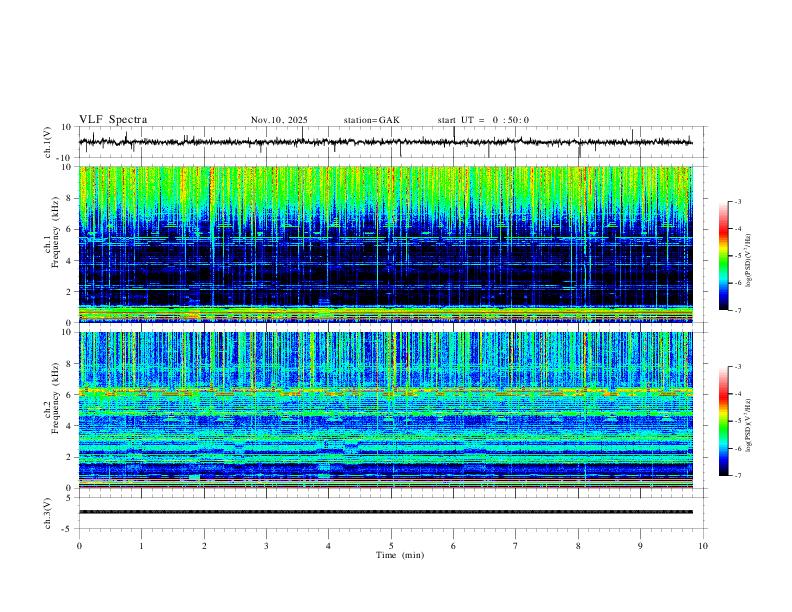Click the "-7" tick on ch.2 colorbar
This screenshot has width=792, height=612.
(x=737, y=476)
